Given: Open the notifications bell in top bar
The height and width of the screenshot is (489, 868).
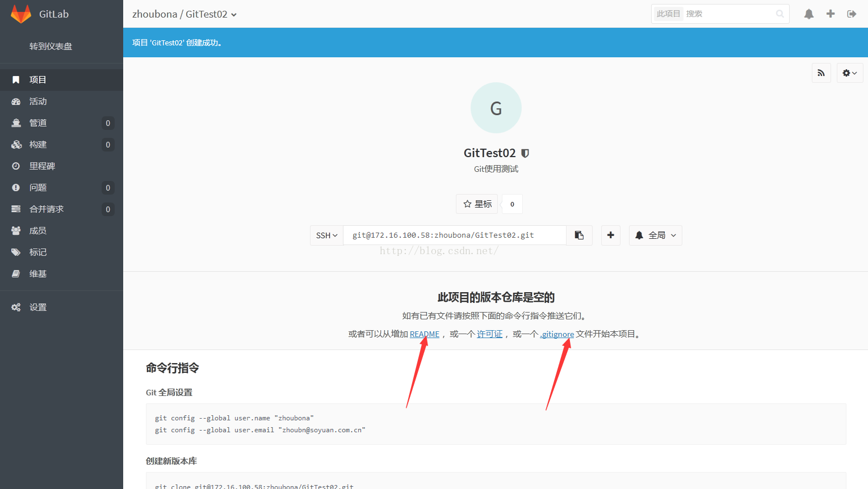Looking at the screenshot, I should 809,14.
